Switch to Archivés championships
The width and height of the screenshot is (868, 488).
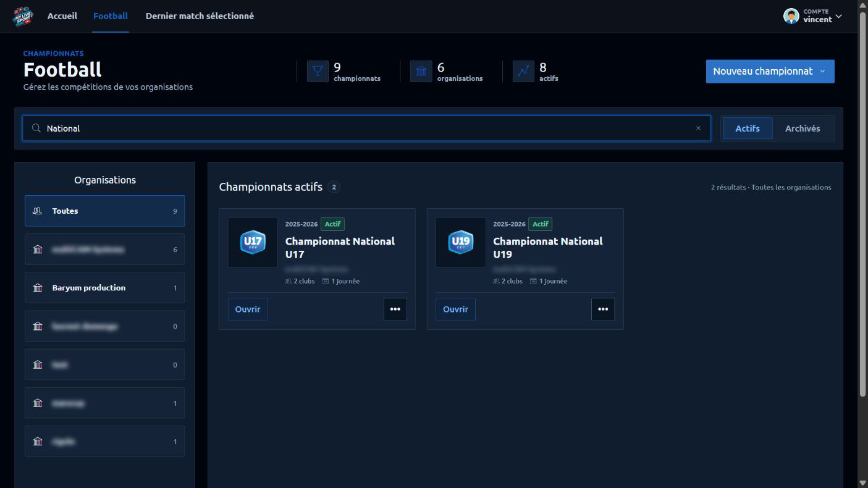pyautogui.click(x=803, y=128)
